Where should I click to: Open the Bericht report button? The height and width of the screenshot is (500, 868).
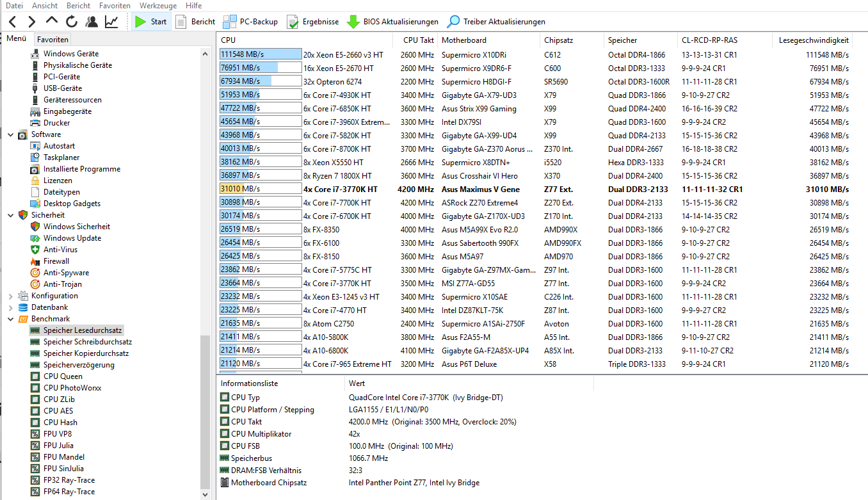(x=195, y=22)
